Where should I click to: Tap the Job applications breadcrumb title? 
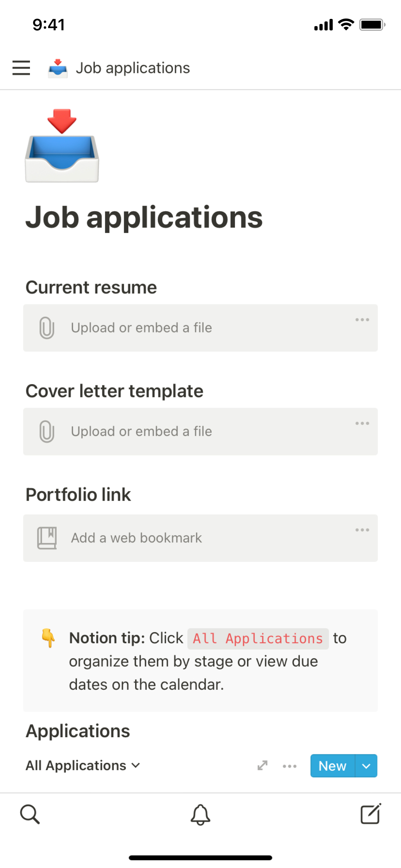click(x=133, y=68)
